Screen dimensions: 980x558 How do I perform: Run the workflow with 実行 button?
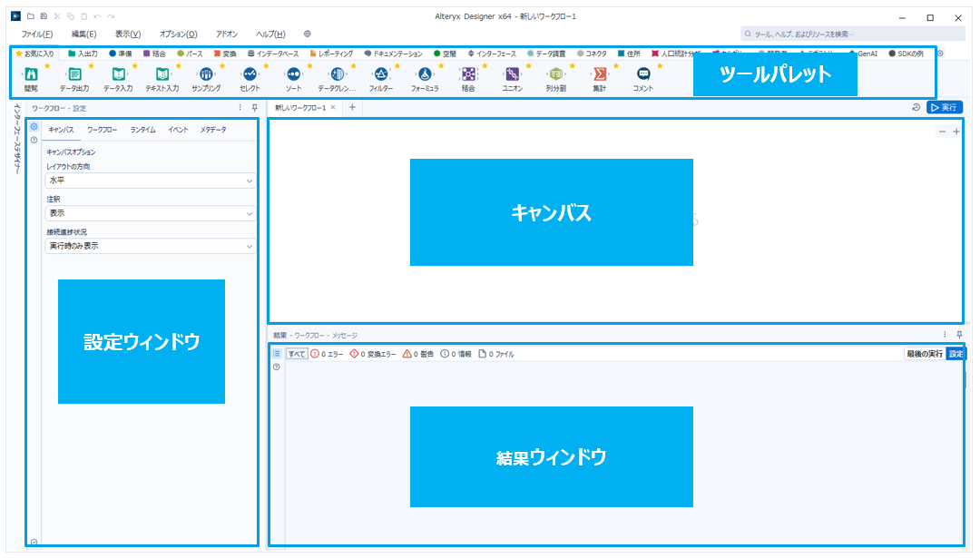point(945,107)
